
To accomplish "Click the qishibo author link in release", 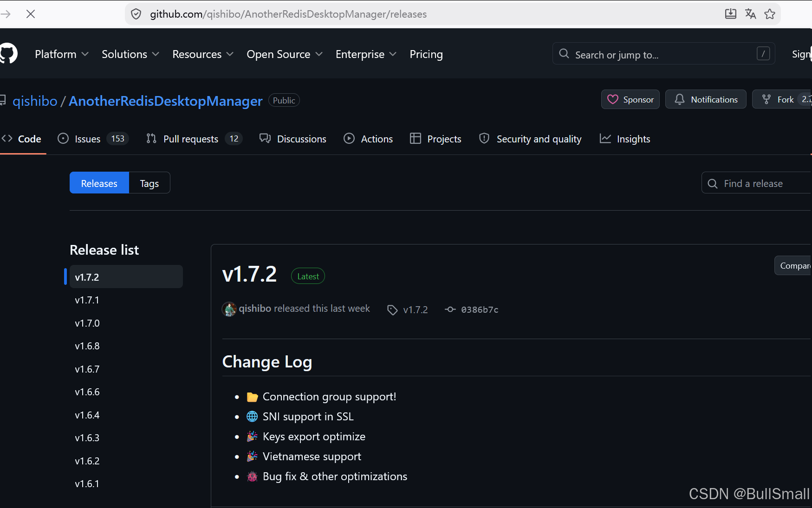I will 255,309.
